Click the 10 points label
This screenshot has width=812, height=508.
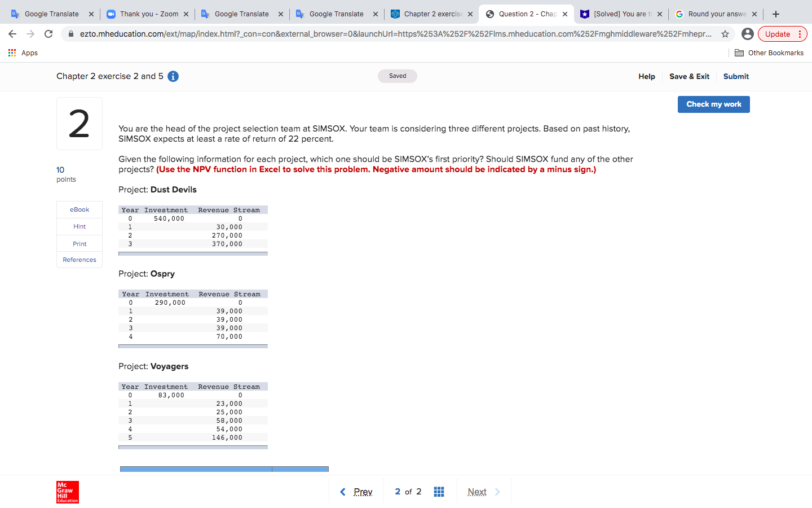[66, 174]
